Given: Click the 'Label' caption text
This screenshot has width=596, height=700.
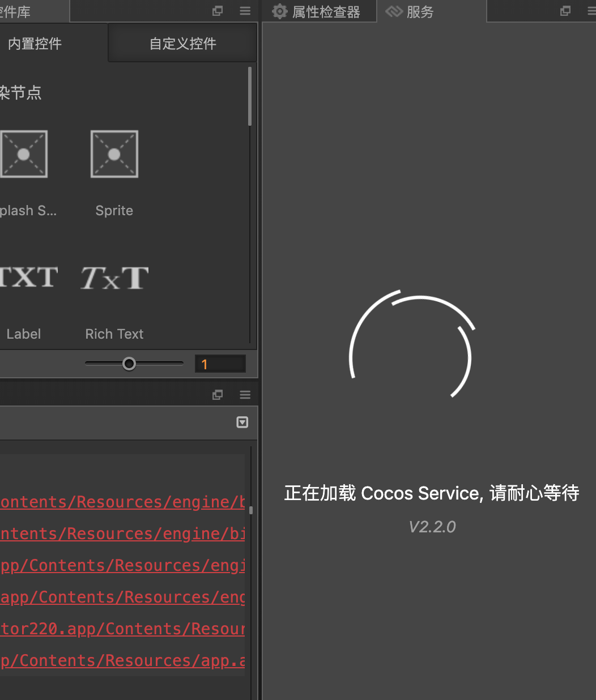Looking at the screenshot, I should [x=24, y=334].
